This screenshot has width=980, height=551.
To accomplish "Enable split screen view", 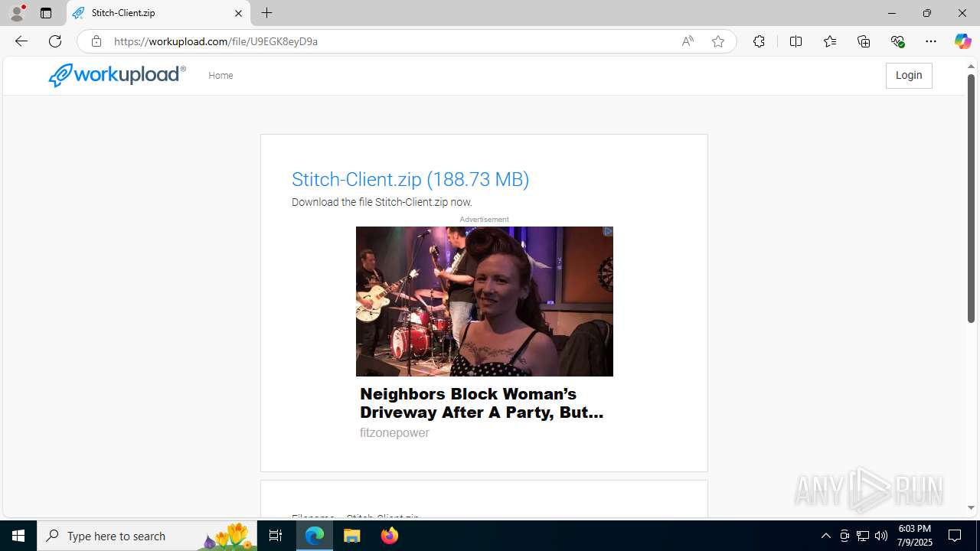I will (x=795, y=41).
